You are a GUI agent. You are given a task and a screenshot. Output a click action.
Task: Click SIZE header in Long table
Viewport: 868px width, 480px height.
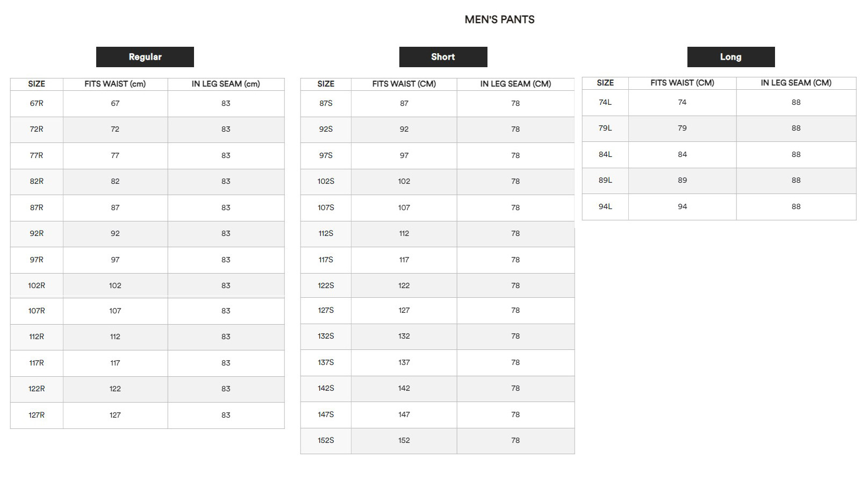(605, 83)
